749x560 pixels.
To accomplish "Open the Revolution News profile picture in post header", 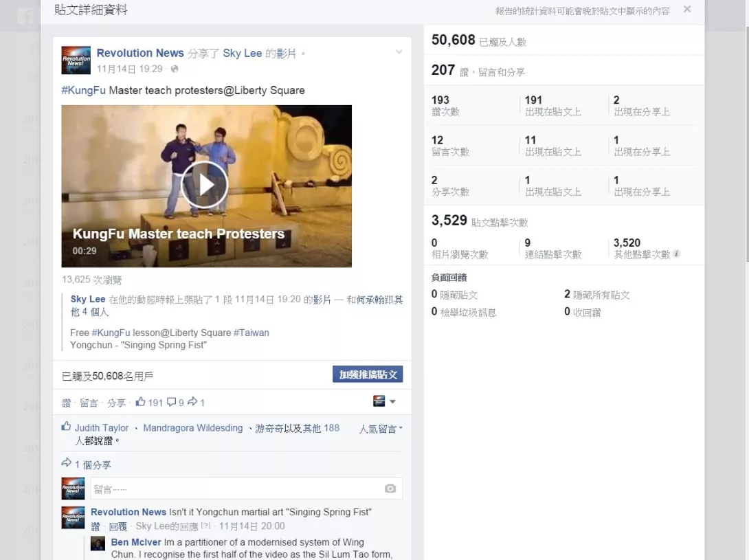I will pyautogui.click(x=76, y=60).
